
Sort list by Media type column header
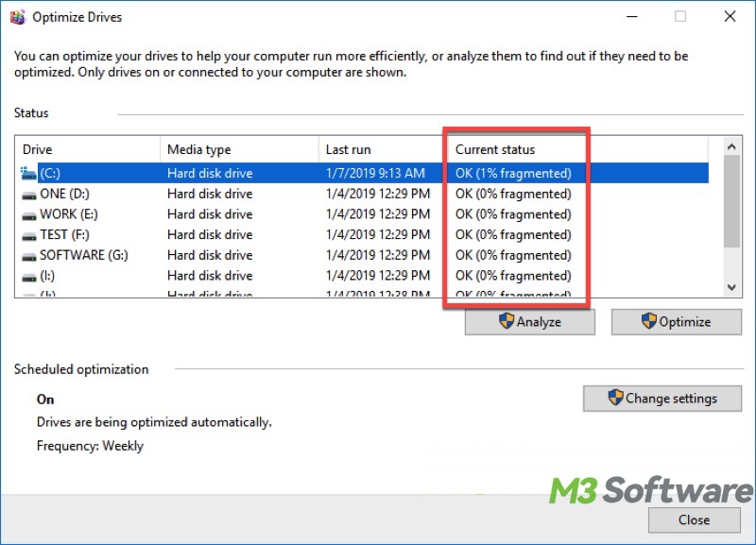[238, 149]
